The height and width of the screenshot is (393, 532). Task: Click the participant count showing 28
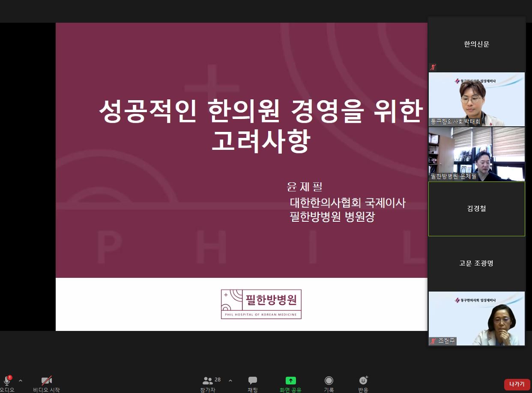point(218,380)
